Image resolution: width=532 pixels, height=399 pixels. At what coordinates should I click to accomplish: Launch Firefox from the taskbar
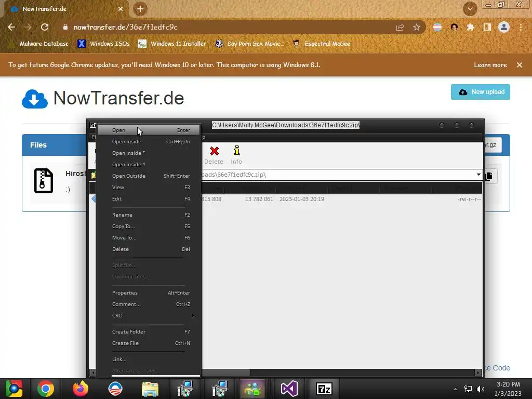click(81, 389)
